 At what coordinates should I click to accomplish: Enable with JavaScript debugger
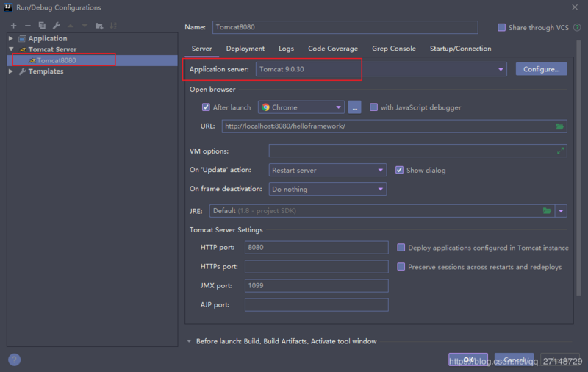tap(373, 107)
